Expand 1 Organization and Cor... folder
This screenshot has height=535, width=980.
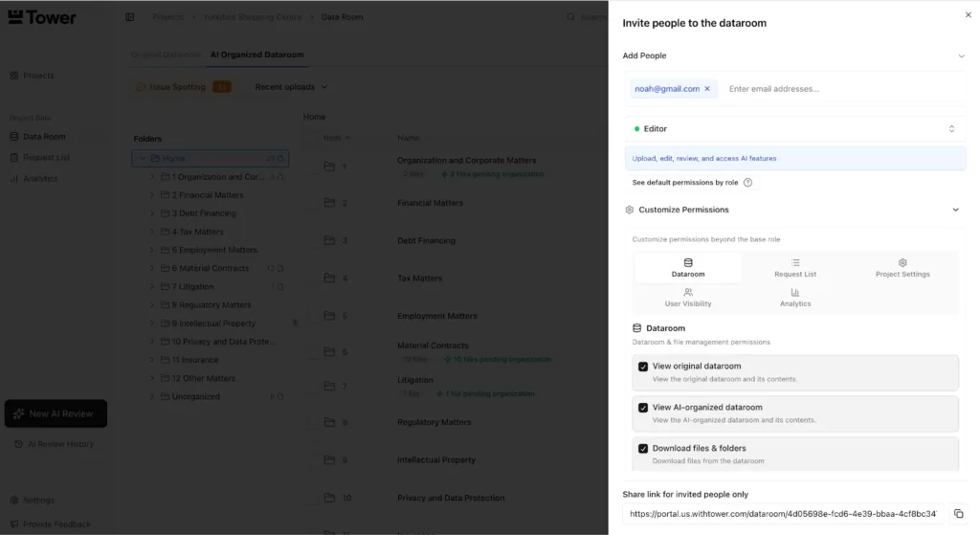152,177
